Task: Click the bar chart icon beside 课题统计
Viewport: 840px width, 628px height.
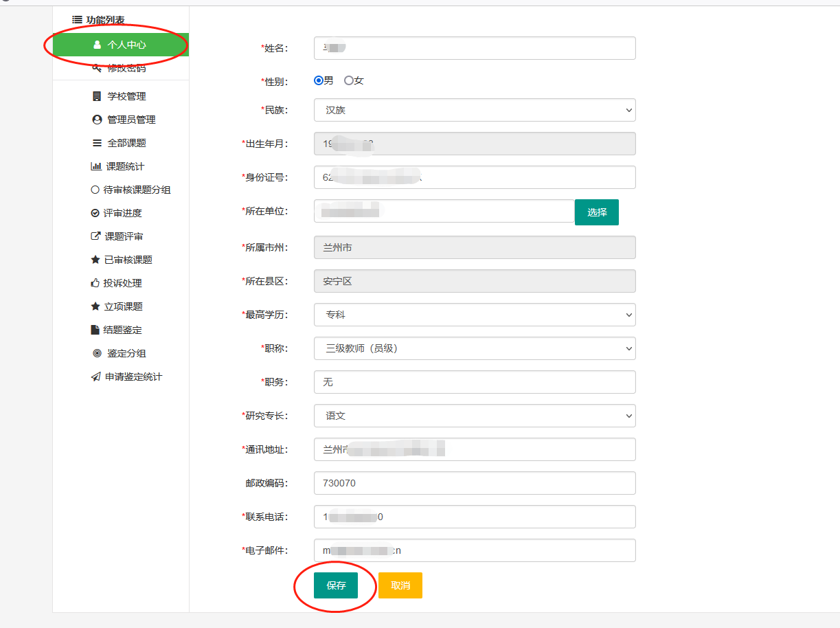Action: (x=95, y=166)
